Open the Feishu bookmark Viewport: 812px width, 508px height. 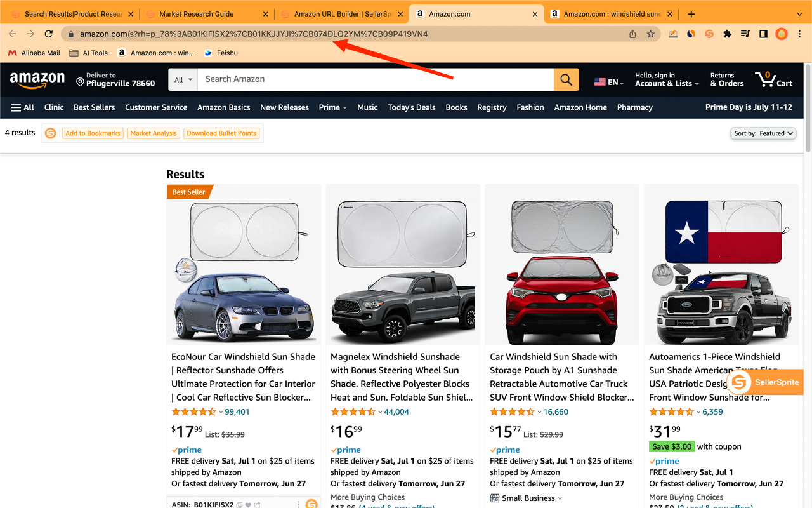(221, 53)
